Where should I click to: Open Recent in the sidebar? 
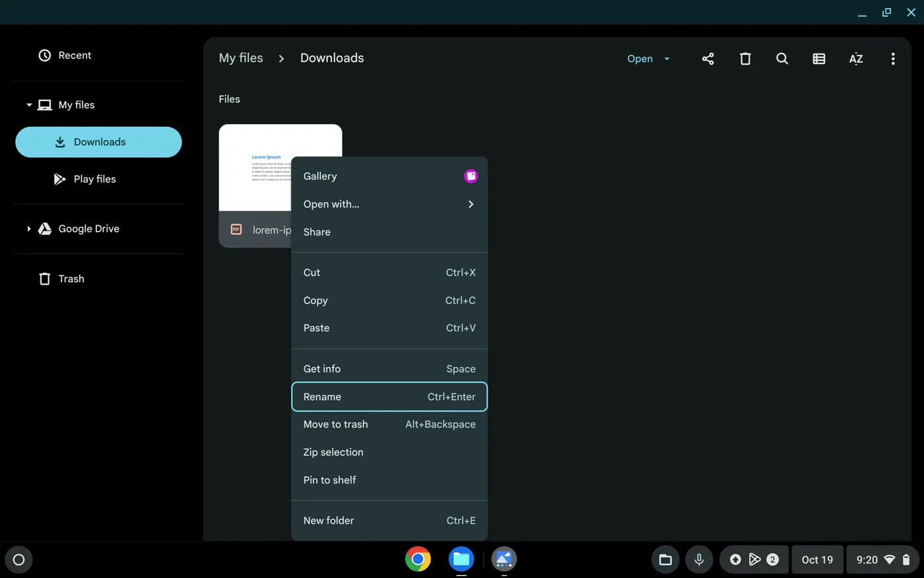[x=98, y=55]
